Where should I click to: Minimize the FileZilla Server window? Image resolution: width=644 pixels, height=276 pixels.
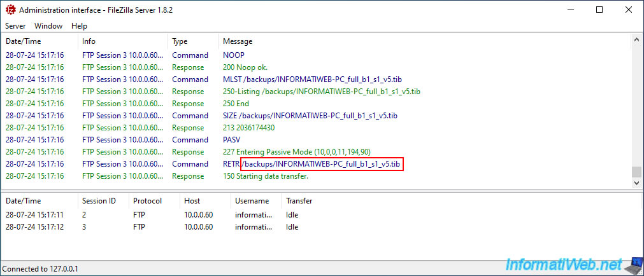click(x=571, y=10)
